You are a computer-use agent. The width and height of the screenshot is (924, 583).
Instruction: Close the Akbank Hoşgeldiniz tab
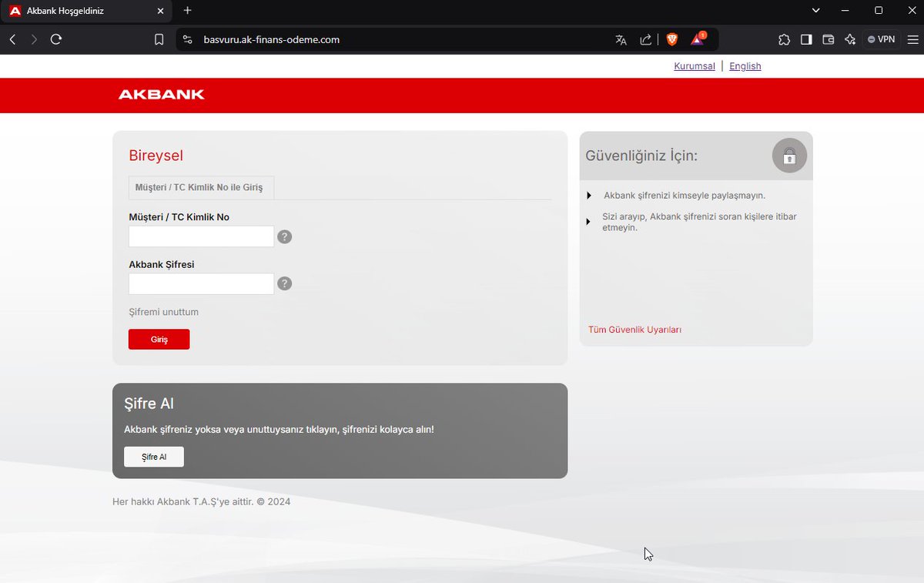(160, 11)
